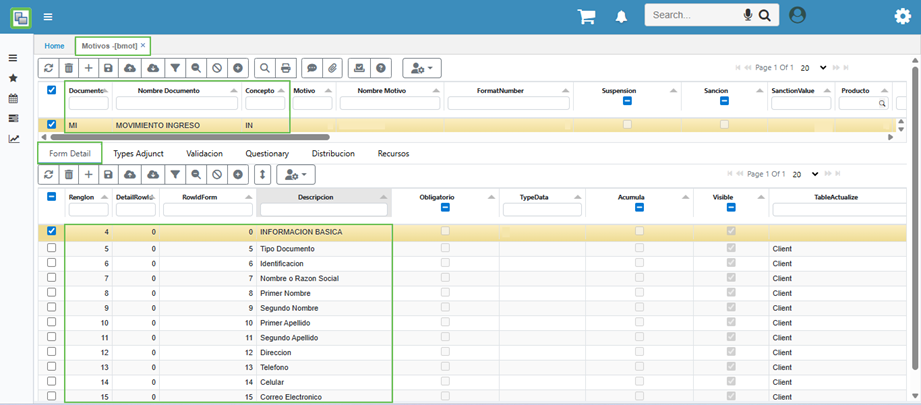This screenshot has width=921, height=405.
Task: Click the microphone icon in search box
Action: [747, 15]
